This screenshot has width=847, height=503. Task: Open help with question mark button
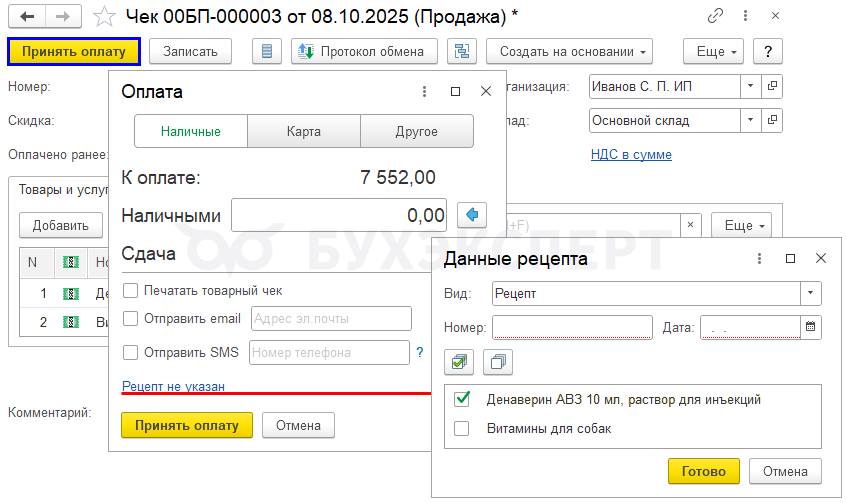pyautogui.click(x=768, y=51)
